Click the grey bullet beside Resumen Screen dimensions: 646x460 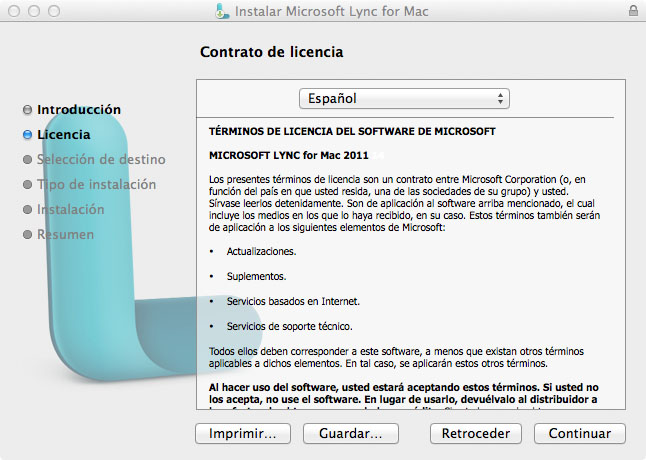(x=27, y=235)
